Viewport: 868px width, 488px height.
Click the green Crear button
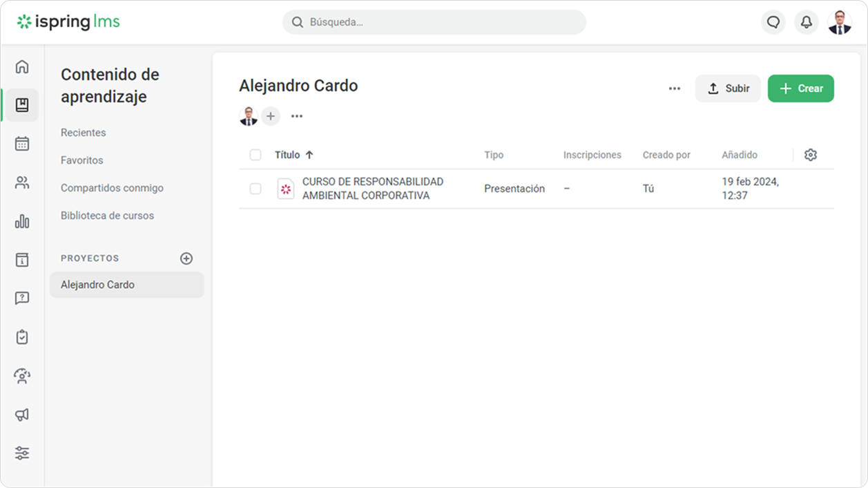coord(800,88)
